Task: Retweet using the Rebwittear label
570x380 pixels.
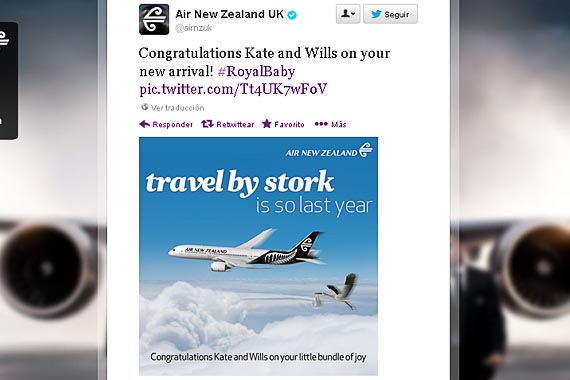Action: pyautogui.click(x=235, y=124)
